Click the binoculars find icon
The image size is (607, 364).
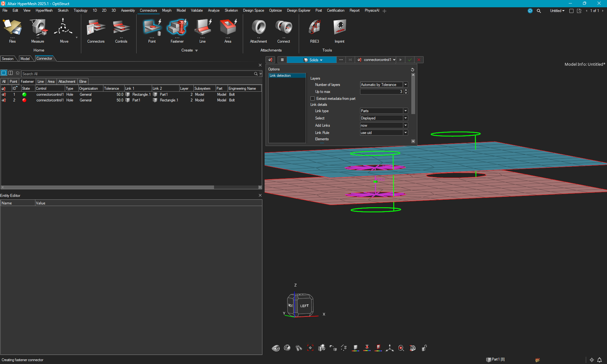point(299,348)
